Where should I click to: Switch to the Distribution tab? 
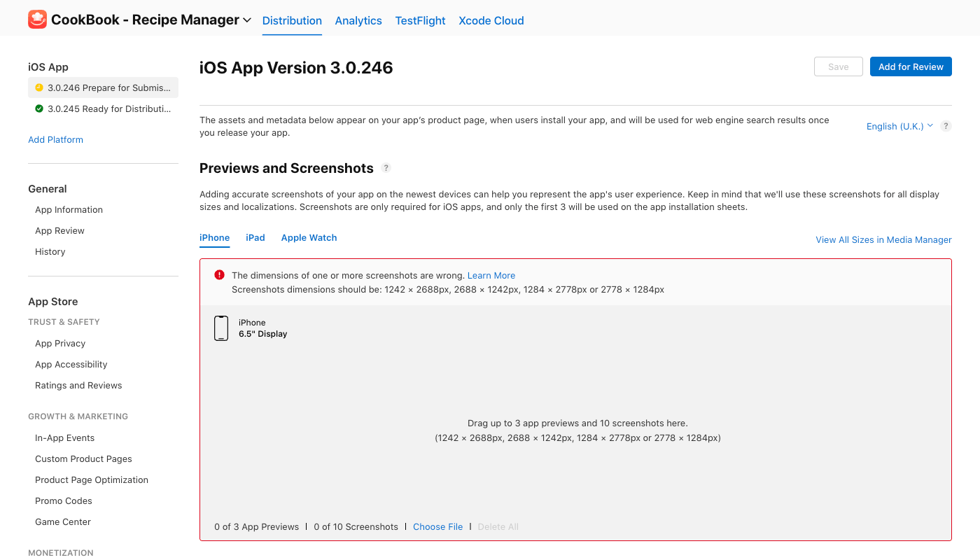292,20
